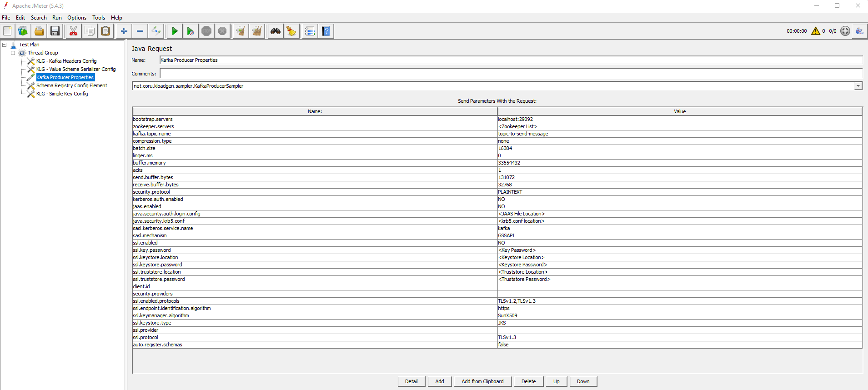Cut the selected element

coord(73,31)
